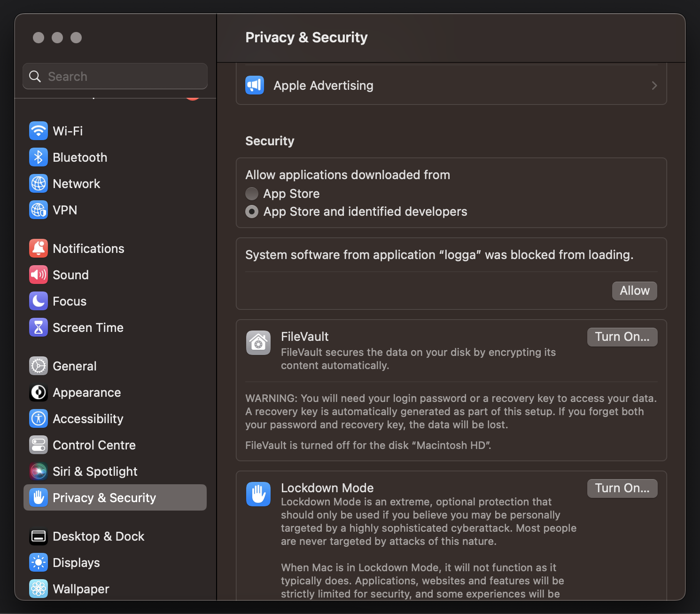Select the Bluetooth icon in the sidebar
Image resolution: width=700 pixels, height=614 pixels.
click(x=38, y=157)
